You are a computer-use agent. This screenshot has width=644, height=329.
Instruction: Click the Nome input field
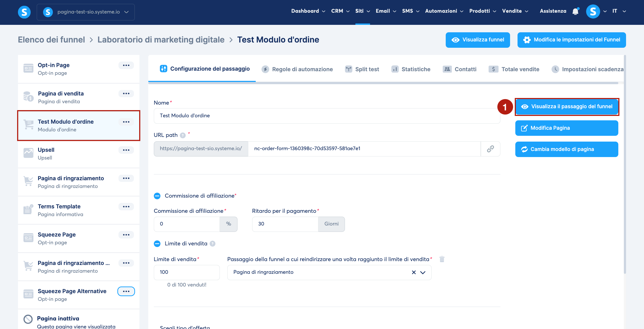click(x=327, y=116)
